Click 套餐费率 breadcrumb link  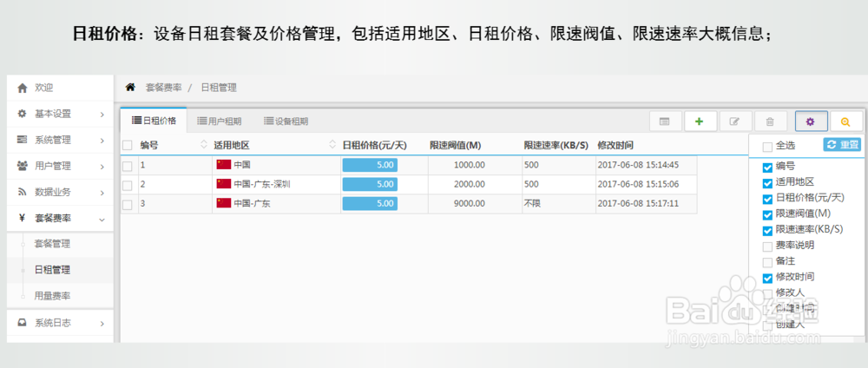pyautogui.click(x=163, y=88)
